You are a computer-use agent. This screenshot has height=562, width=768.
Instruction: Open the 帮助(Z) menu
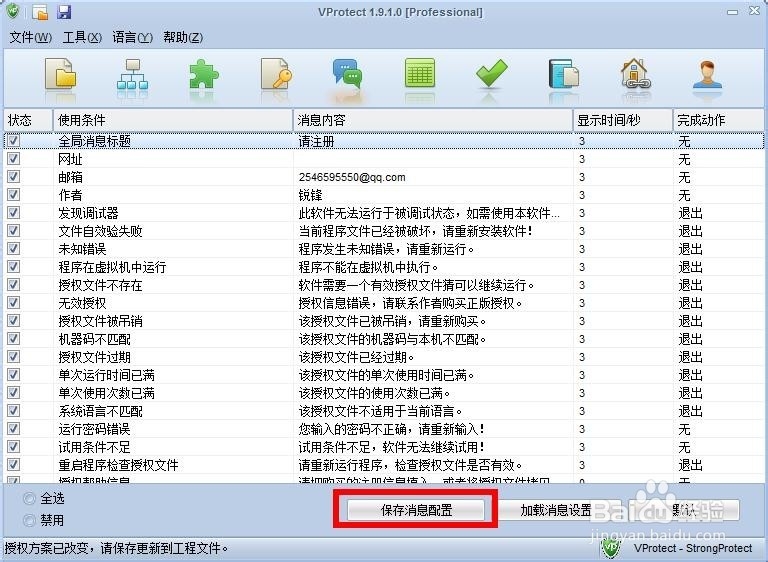pyautogui.click(x=183, y=37)
